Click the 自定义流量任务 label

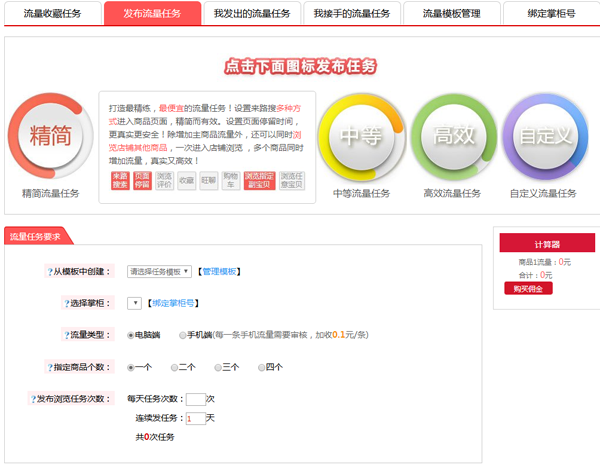click(x=543, y=194)
